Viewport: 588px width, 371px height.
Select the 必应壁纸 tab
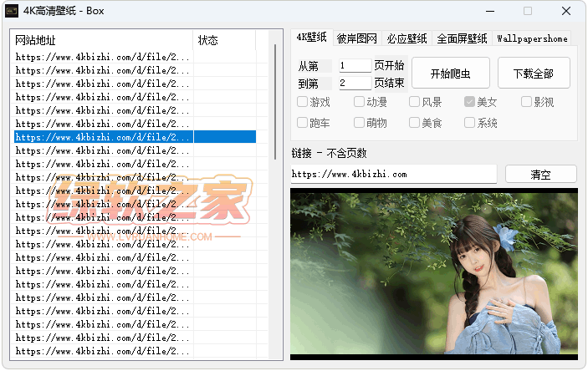(x=406, y=38)
